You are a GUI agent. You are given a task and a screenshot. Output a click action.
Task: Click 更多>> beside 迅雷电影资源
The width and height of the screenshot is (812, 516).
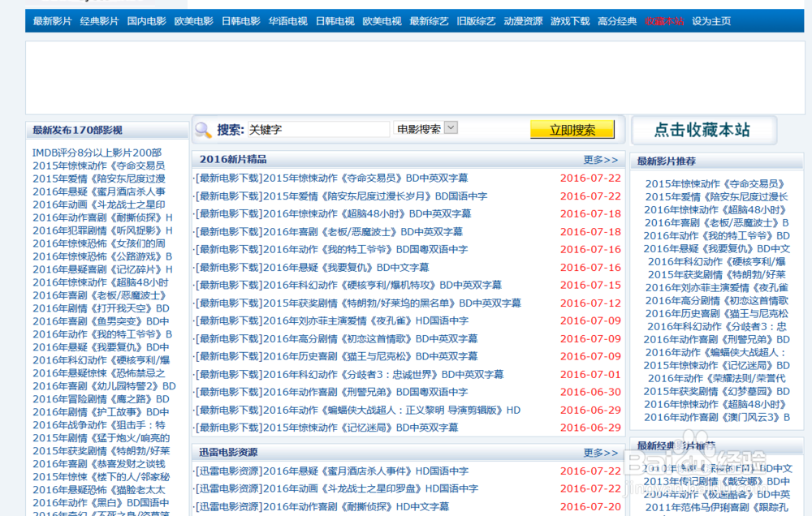tap(601, 453)
